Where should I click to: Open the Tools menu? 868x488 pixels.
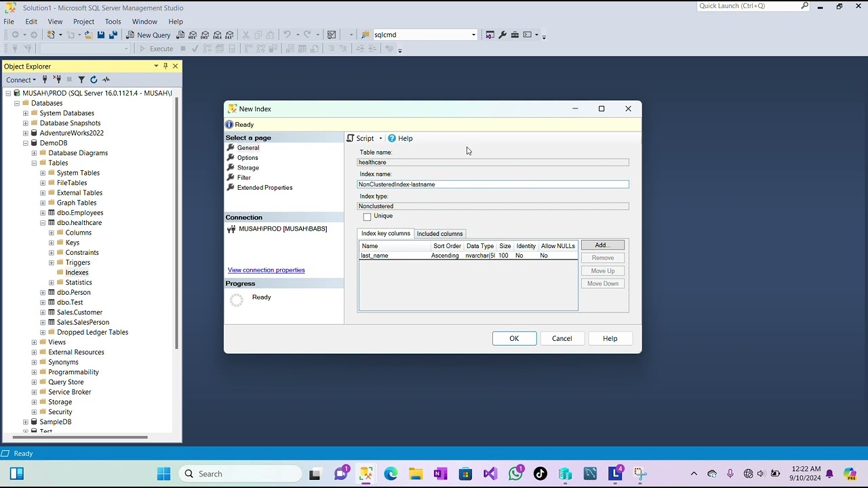point(113,21)
